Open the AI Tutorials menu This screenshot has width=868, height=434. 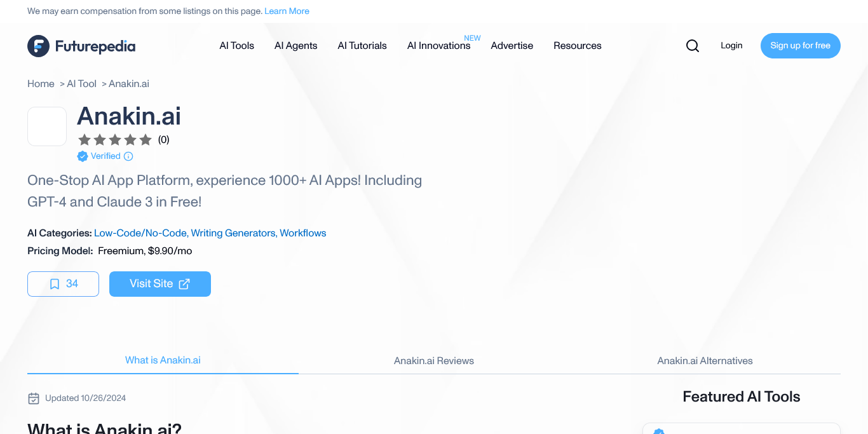362,46
